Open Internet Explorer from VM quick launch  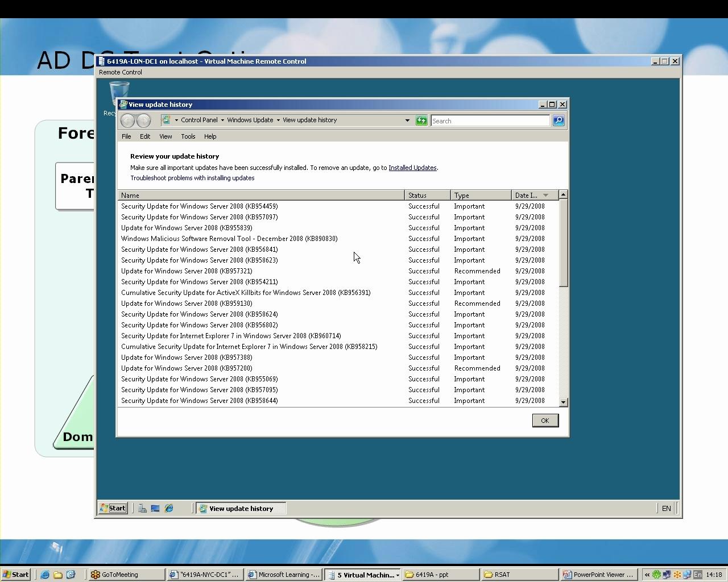click(x=169, y=509)
